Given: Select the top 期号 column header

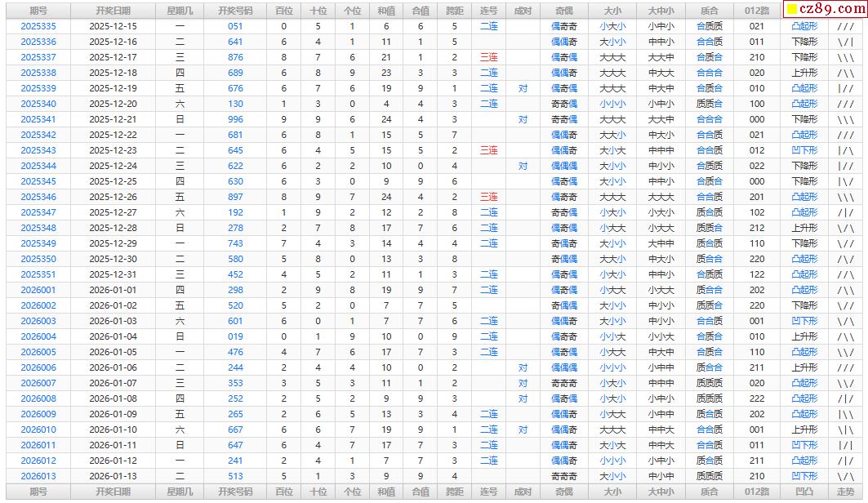Looking at the screenshot, I should pyautogui.click(x=38, y=11).
